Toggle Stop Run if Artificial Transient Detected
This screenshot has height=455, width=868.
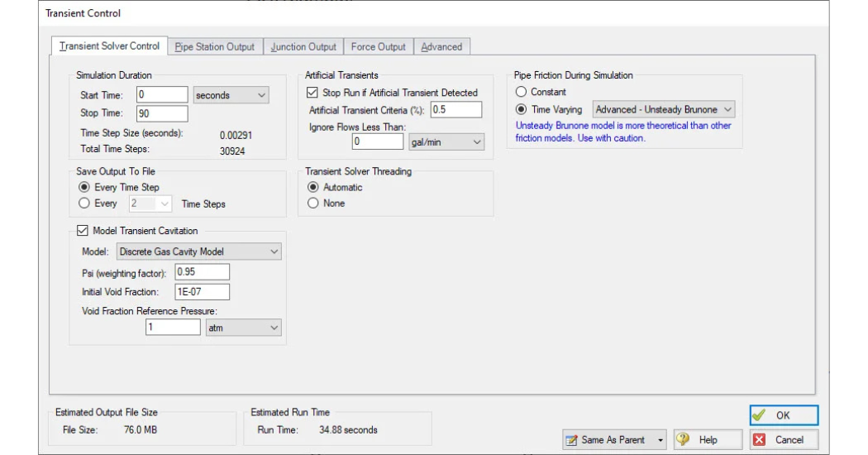pyautogui.click(x=312, y=93)
